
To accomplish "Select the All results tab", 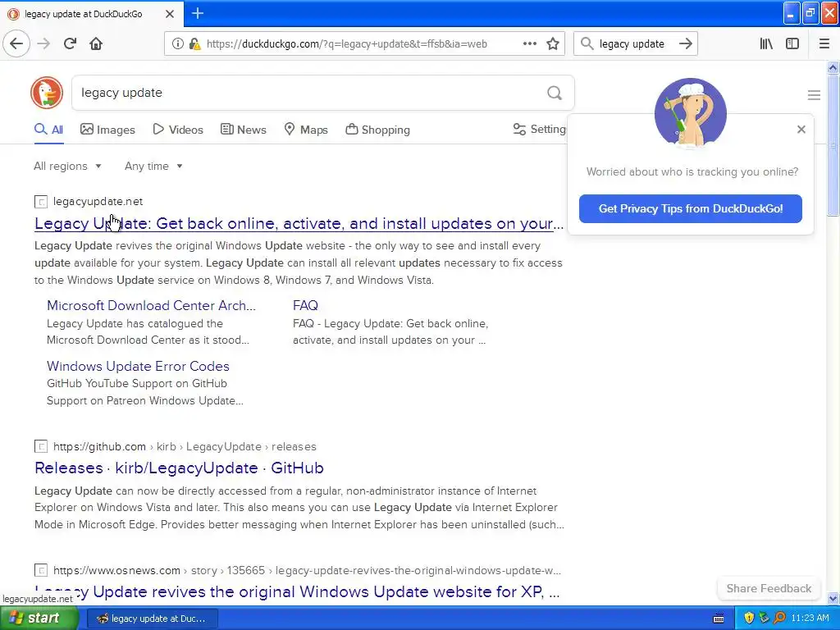I will [x=48, y=130].
